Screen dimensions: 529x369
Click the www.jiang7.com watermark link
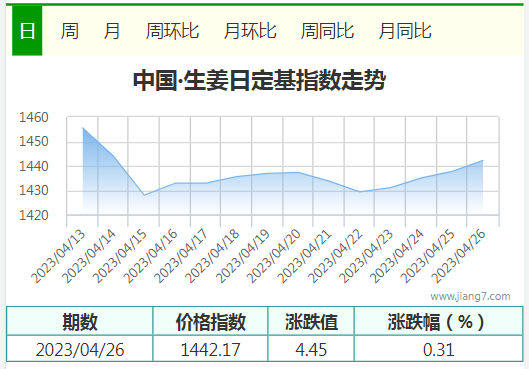(x=470, y=296)
